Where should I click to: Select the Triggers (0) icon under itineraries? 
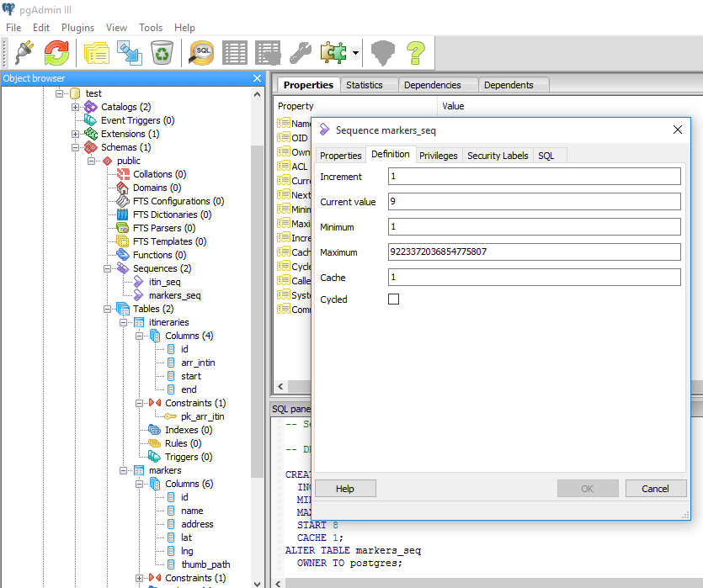point(155,457)
